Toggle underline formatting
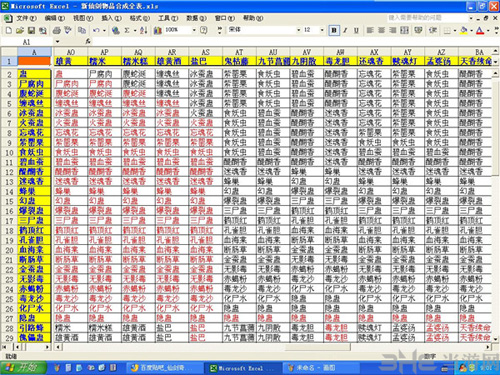Screen dimensions: 500x375 click(x=356, y=31)
